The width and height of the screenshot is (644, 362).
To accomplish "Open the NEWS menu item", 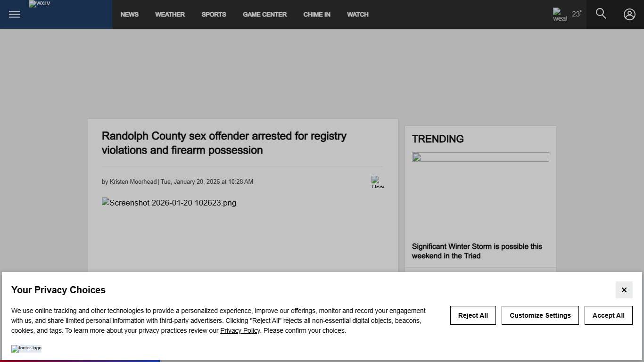I will pyautogui.click(x=129, y=14).
